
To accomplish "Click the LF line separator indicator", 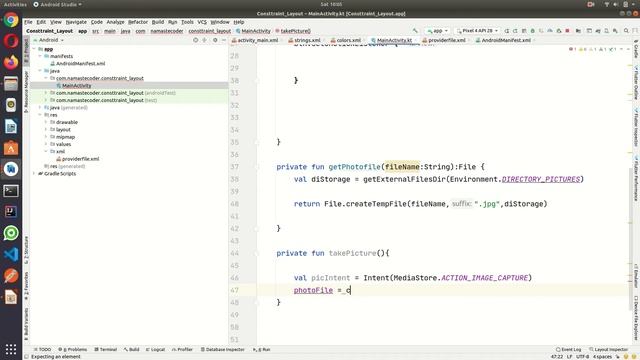I will pos(569,357).
